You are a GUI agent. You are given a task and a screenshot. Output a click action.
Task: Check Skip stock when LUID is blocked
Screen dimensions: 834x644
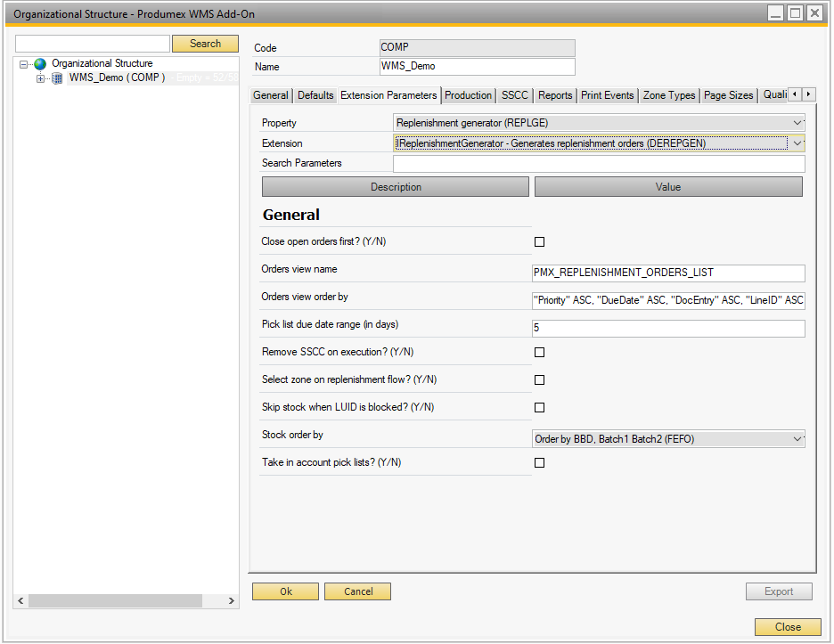click(539, 408)
